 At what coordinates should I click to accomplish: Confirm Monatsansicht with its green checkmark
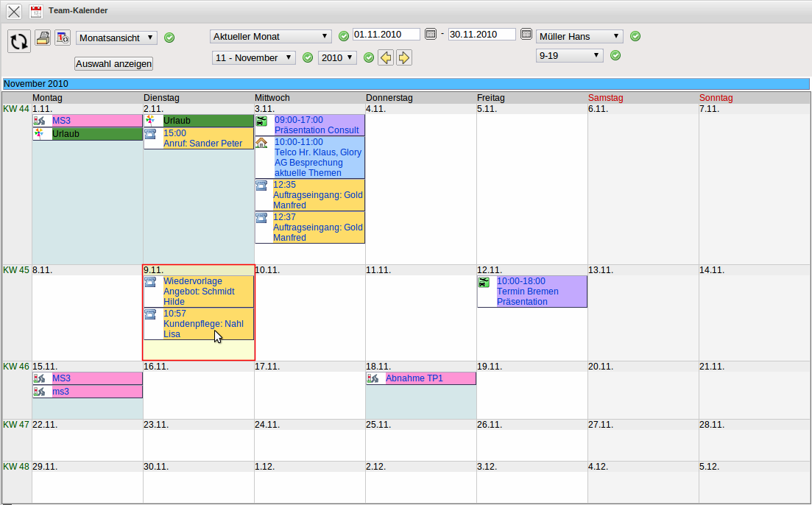click(x=169, y=38)
